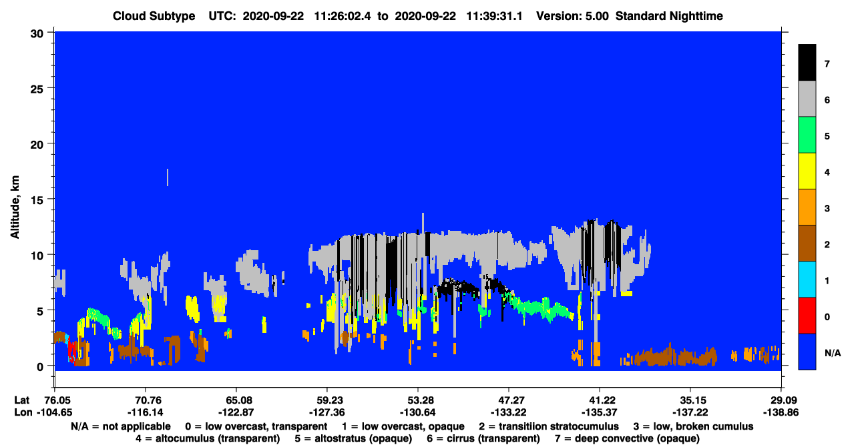Viewport: 868px width, 445px height.
Task: Click the end time '11:39:31.1'
Action: (x=495, y=16)
